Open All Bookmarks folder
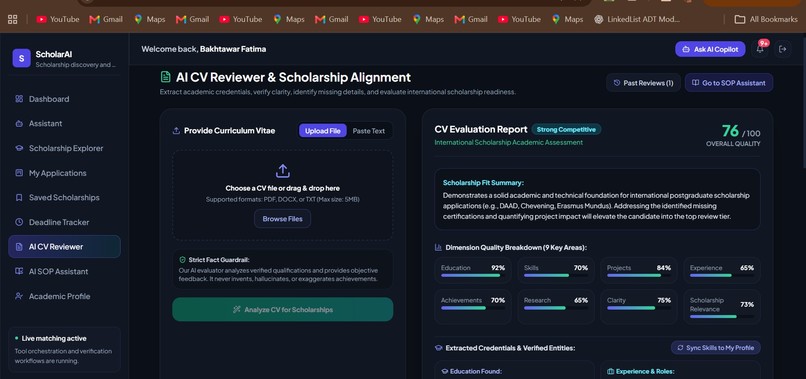The height and width of the screenshot is (379, 806). [x=766, y=19]
